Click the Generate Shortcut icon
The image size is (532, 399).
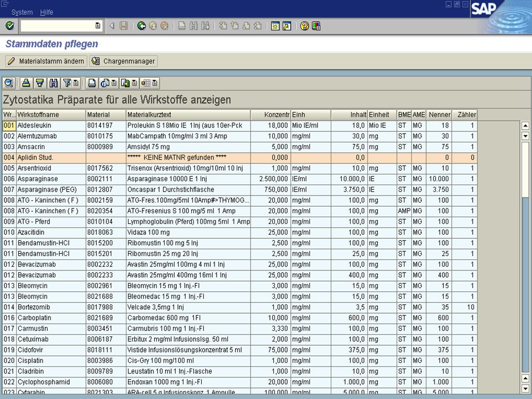[x=287, y=26]
